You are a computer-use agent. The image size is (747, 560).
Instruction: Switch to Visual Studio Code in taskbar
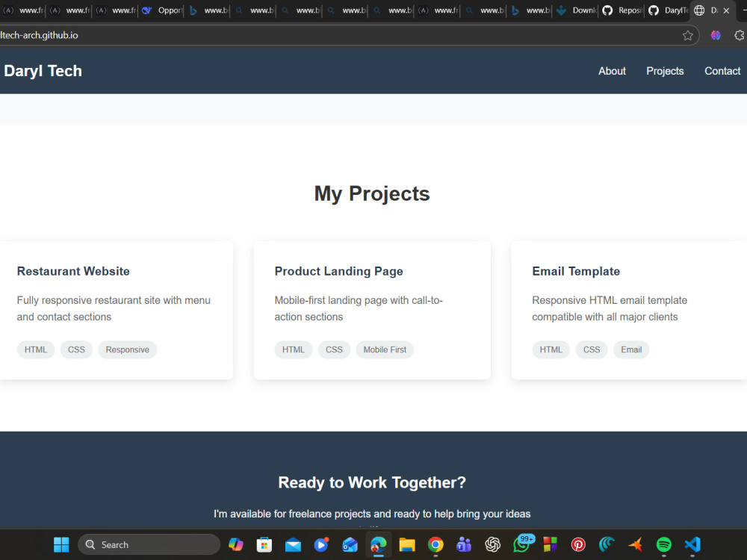[x=692, y=544]
